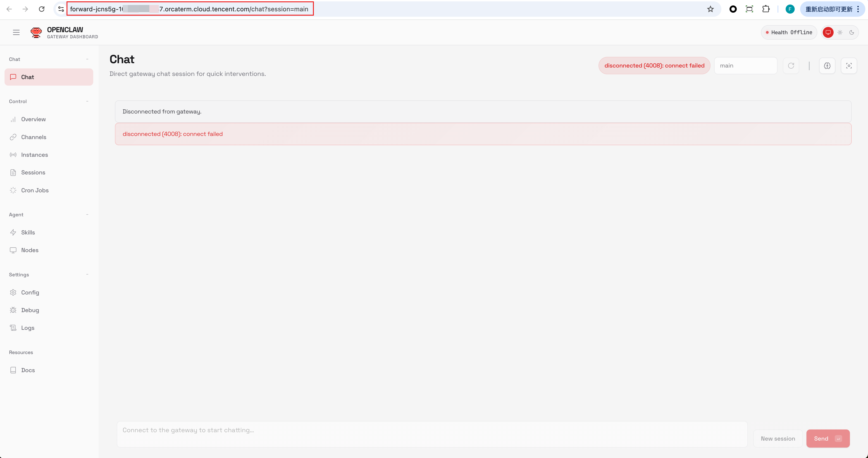This screenshot has width=868, height=458.
Task: Toggle the hamburger sidebar menu icon
Action: (x=16, y=32)
